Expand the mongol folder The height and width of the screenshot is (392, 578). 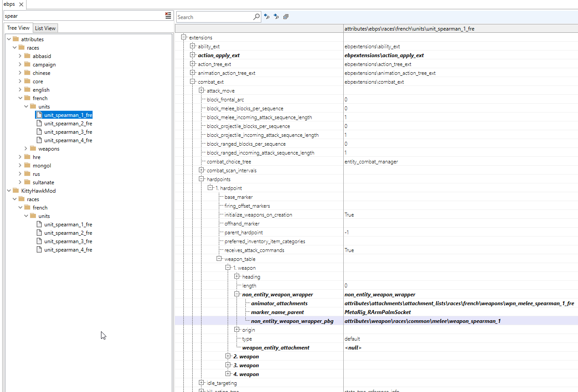[20, 165]
